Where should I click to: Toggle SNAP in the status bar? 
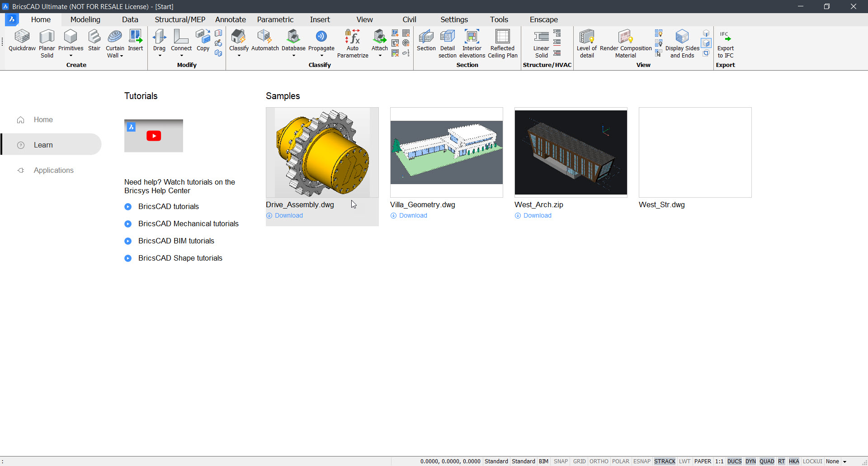tap(561, 461)
